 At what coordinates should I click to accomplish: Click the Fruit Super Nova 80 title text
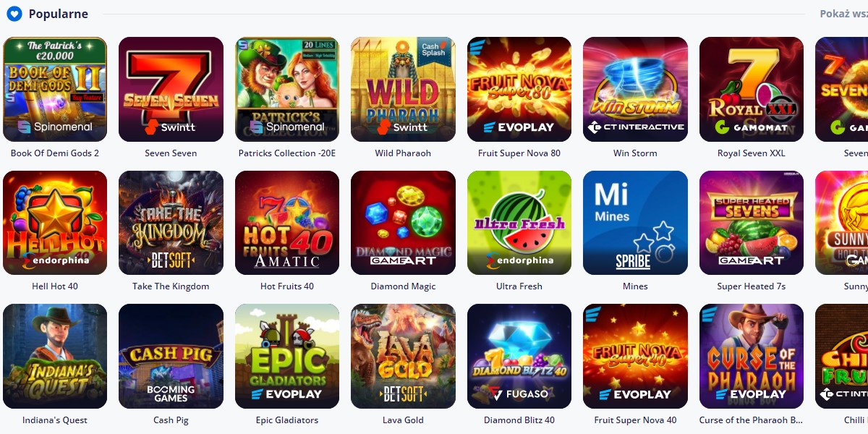pos(519,153)
